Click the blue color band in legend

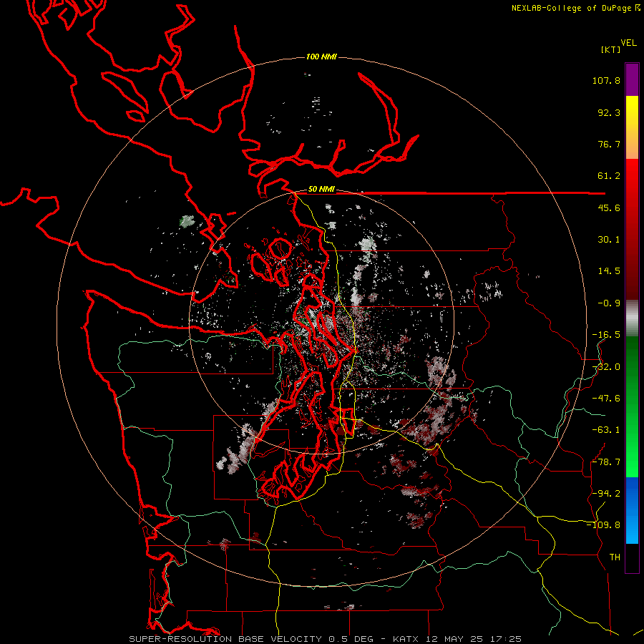click(x=632, y=510)
